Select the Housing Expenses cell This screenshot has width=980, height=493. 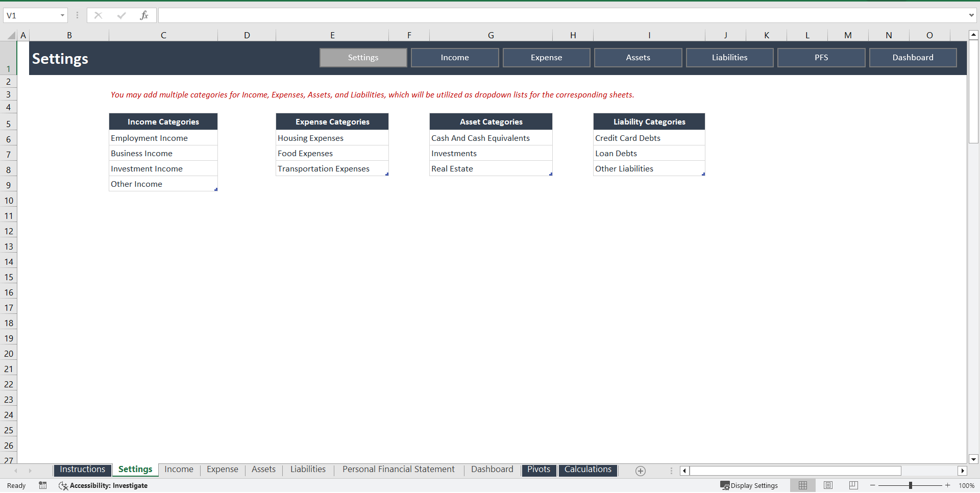click(x=332, y=138)
